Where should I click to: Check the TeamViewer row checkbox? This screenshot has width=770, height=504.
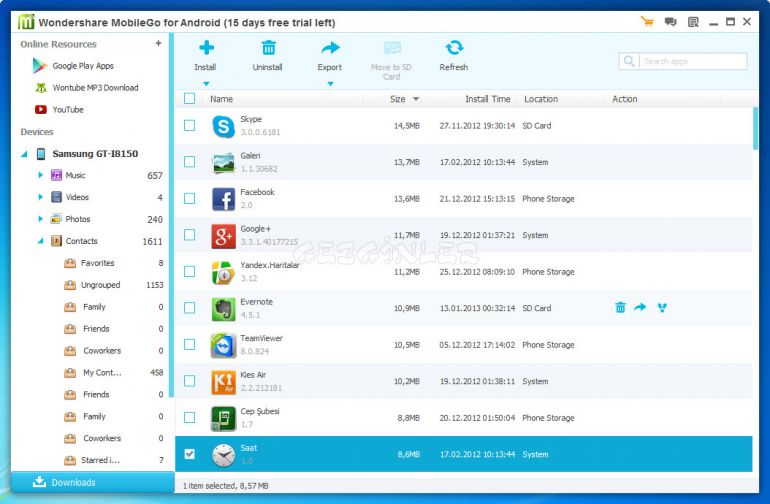190,344
